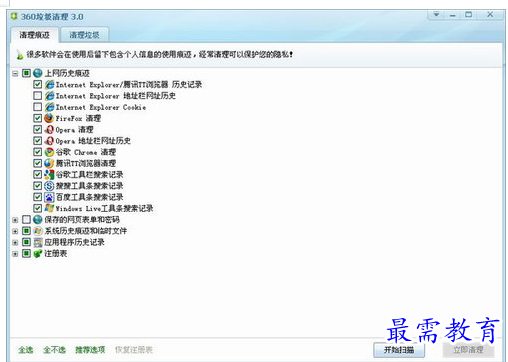Select the FireFox 清理 row text
Viewport: 508px width, 362px height.
78,118
